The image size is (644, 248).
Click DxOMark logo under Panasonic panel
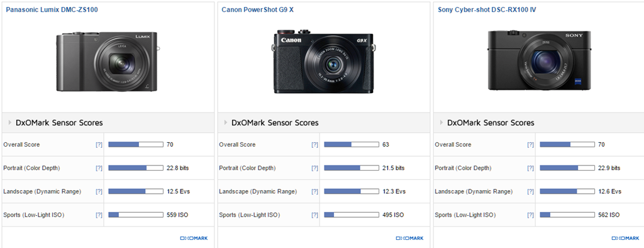[194, 238]
